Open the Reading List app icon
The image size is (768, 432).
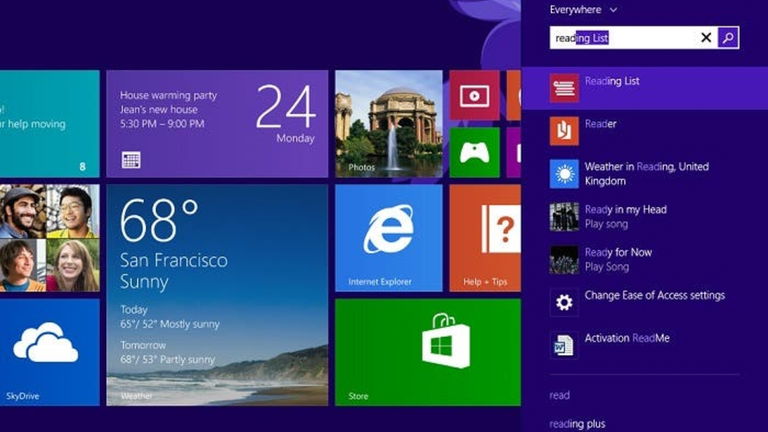coord(564,88)
